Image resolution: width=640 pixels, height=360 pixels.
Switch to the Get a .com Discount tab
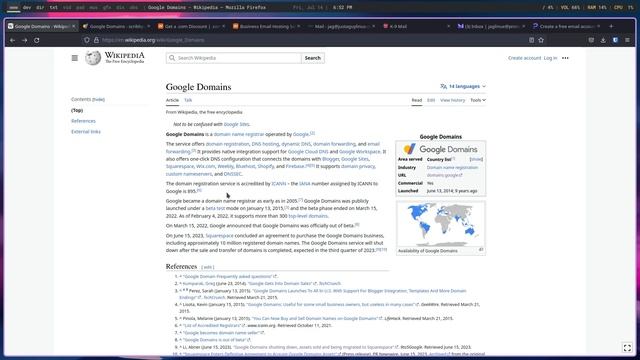coord(192,26)
